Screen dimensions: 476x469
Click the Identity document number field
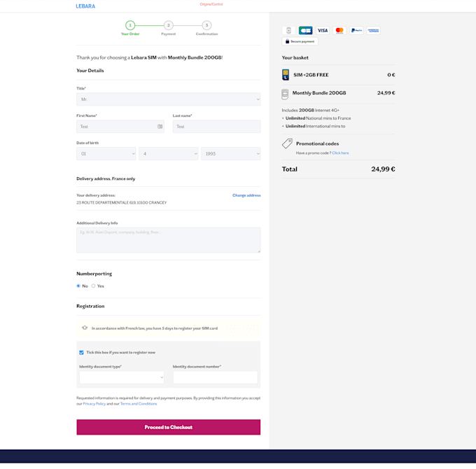(215, 377)
